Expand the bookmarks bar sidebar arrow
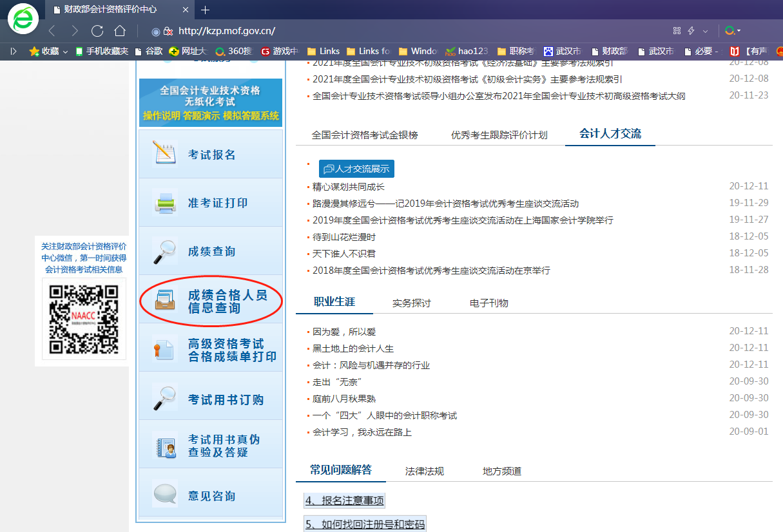The width and height of the screenshot is (783, 532). click(14, 52)
